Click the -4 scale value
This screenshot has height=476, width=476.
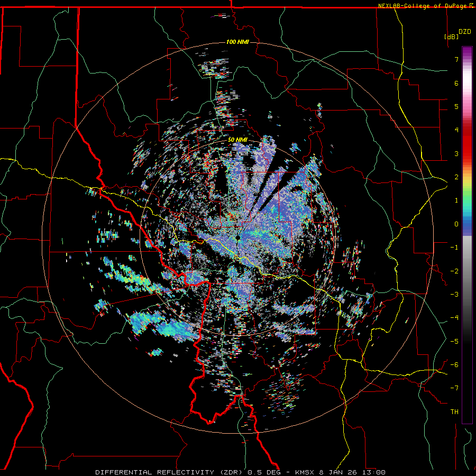[454, 318]
